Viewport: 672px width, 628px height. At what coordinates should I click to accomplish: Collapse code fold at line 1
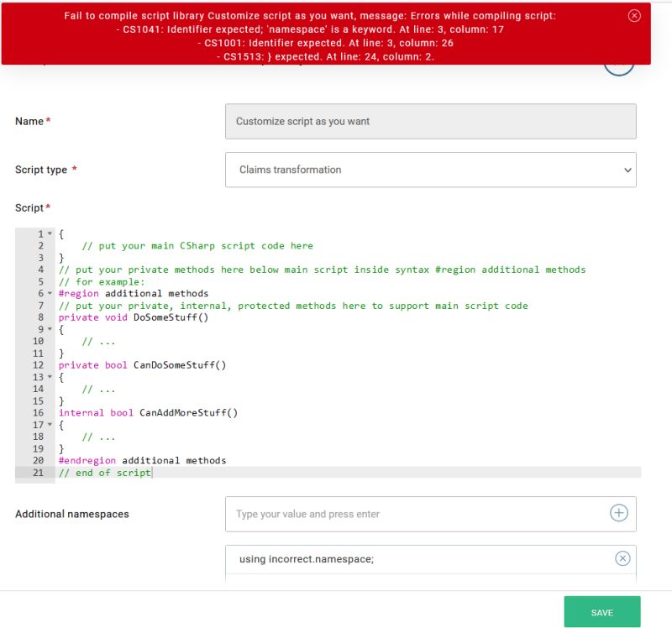pos(50,234)
